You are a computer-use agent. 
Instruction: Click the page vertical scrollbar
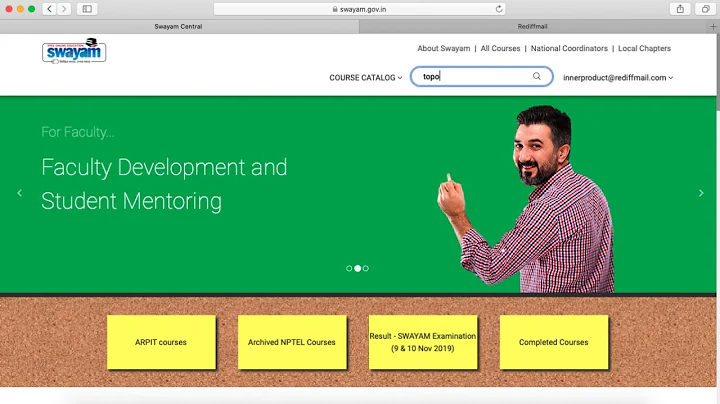coord(718,71)
